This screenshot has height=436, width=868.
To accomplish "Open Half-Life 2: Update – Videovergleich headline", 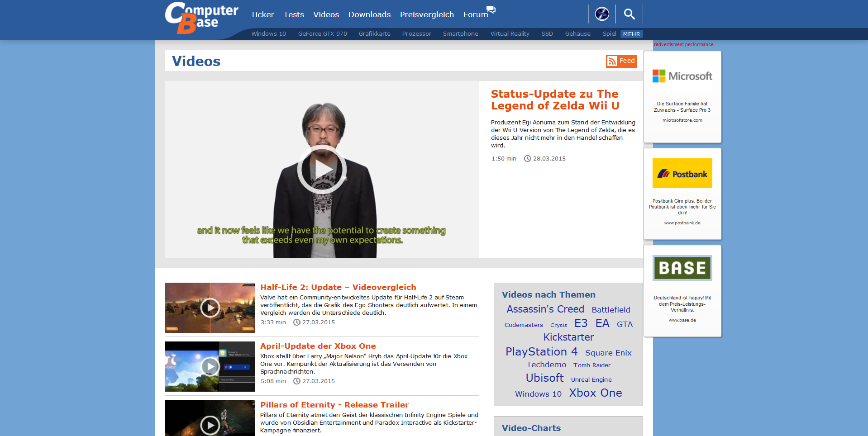I will (338, 287).
